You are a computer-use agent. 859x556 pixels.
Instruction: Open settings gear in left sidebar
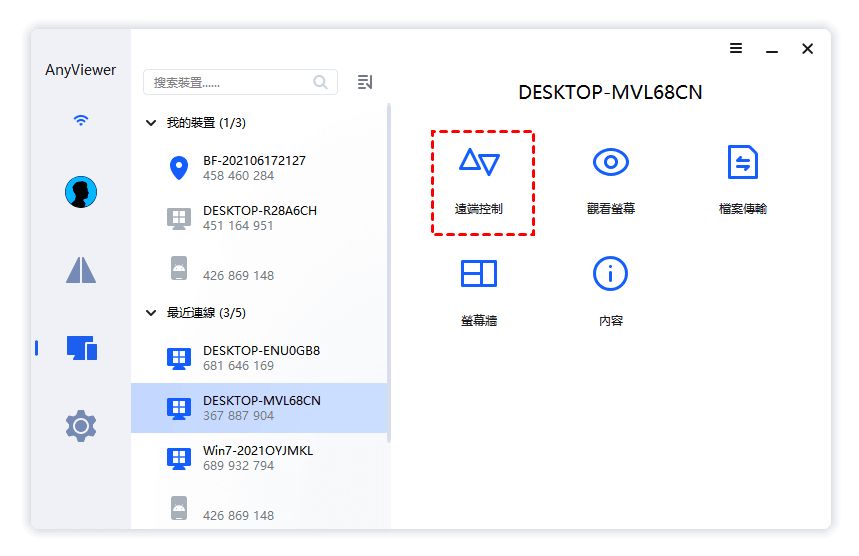[81, 426]
